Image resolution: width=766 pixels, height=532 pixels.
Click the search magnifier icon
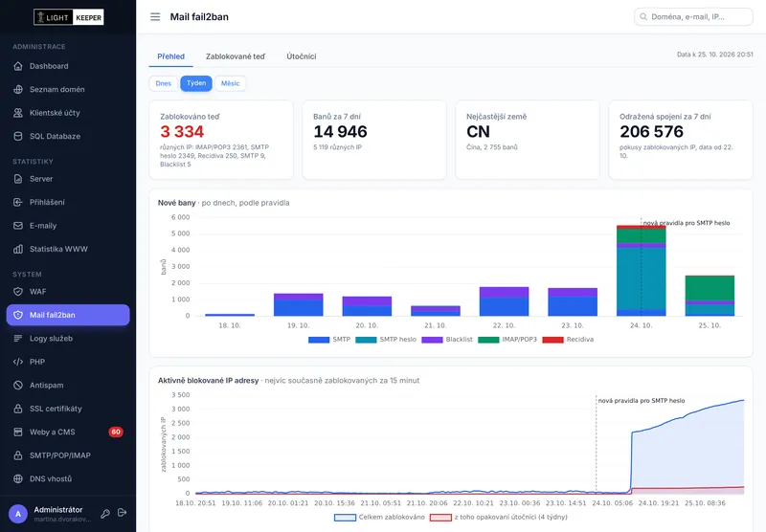coord(643,16)
